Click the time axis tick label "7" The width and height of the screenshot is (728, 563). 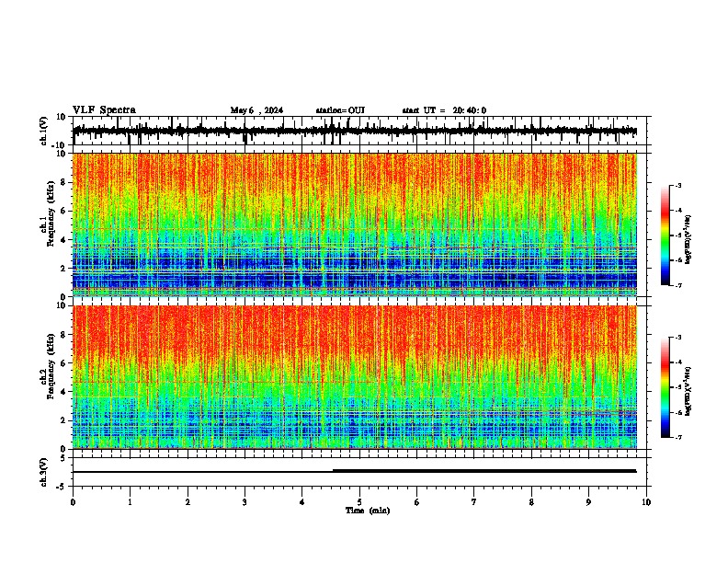coord(474,502)
